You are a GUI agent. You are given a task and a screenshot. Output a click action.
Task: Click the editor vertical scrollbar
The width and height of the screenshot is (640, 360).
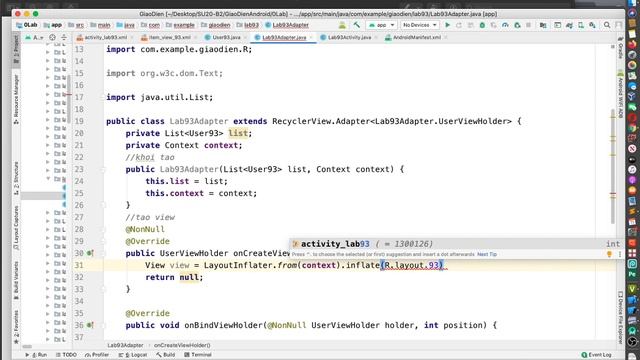(x=613, y=167)
